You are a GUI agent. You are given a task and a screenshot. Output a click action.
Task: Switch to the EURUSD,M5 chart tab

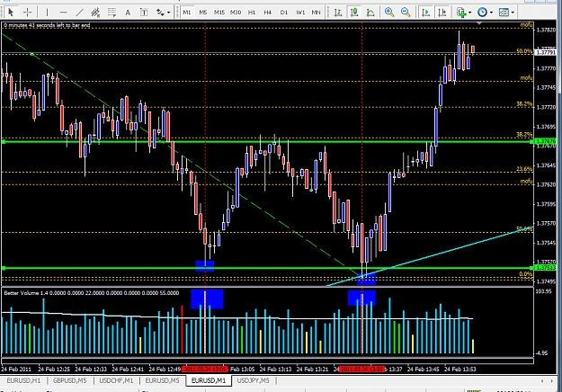pyautogui.click(x=162, y=380)
